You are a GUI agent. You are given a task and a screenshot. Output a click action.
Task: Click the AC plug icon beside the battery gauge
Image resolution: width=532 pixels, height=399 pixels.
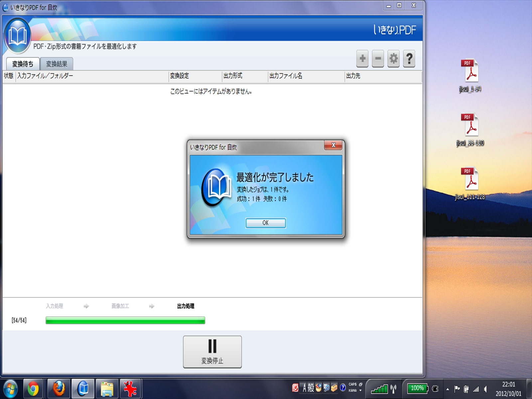pyautogui.click(x=435, y=388)
